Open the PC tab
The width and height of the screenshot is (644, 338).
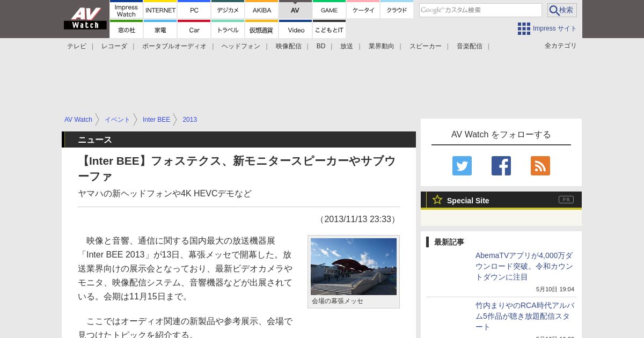[x=194, y=10]
